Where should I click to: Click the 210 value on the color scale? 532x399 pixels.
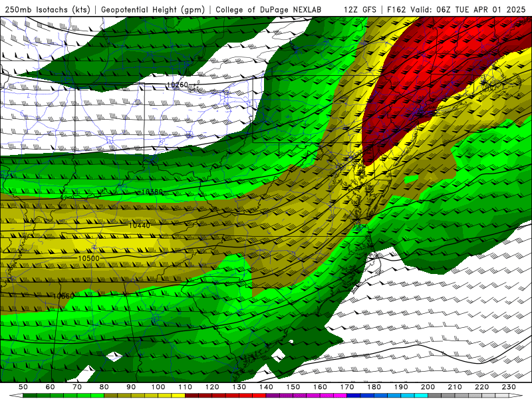click(456, 387)
